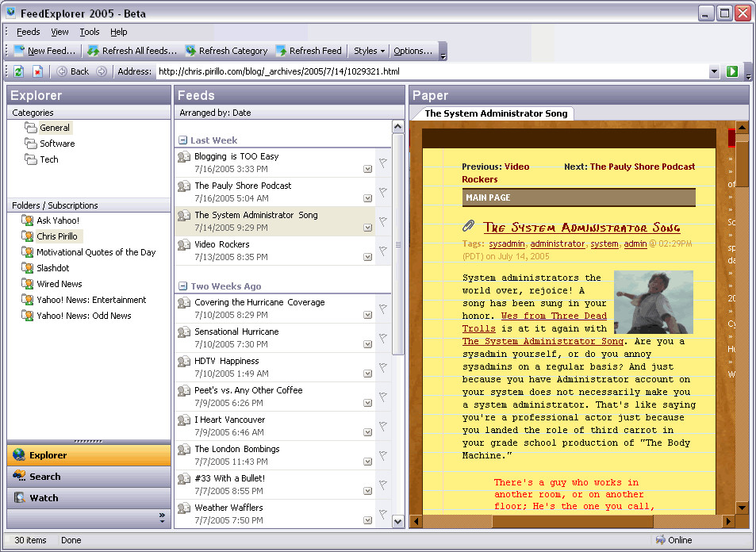Toggle flag on Sensational Hurricane
Screen dimensions: 756x552
(x=383, y=339)
